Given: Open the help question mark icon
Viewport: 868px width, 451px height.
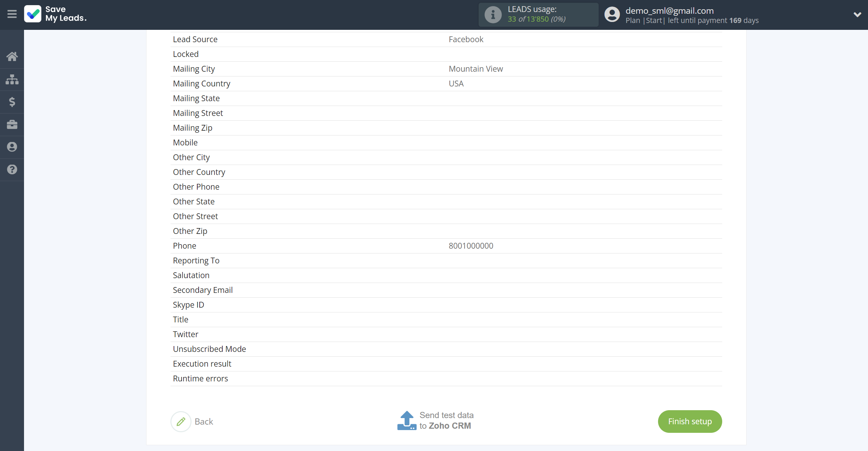Looking at the screenshot, I should [x=12, y=169].
